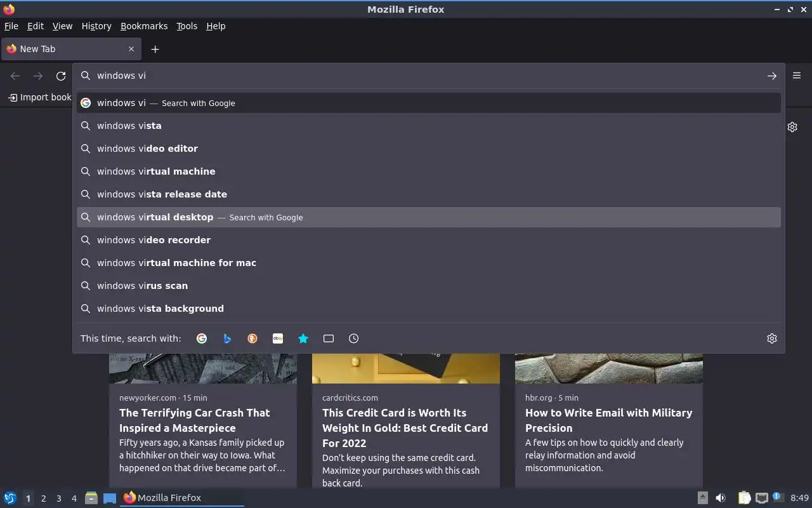The height and width of the screenshot is (508, 812).
Task: Search history using the clock icon
Action: point(354,338)
